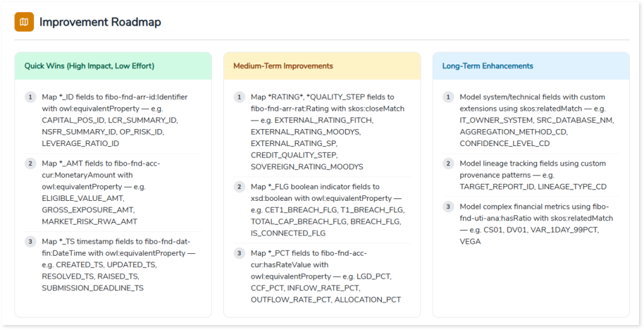Select the model lineage tracking fields text
The width and height of the screenshot is (644, 330).
click(x=533, y=174)
